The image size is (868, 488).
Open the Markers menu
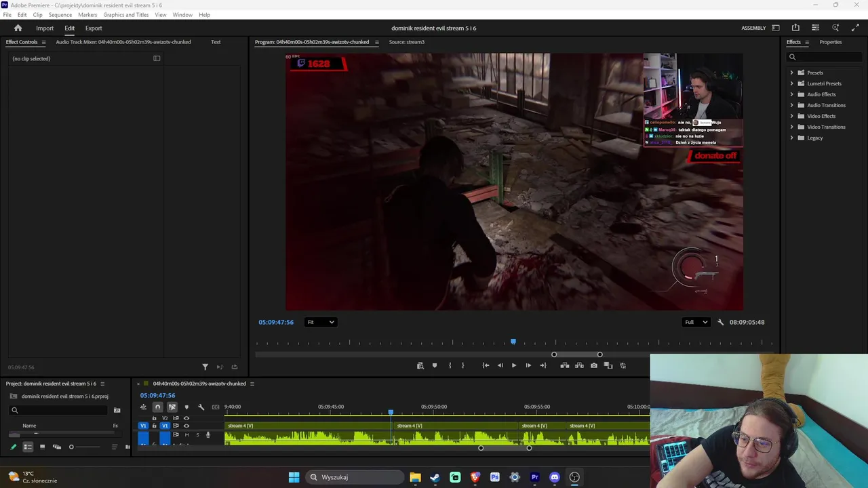[87, 14]
